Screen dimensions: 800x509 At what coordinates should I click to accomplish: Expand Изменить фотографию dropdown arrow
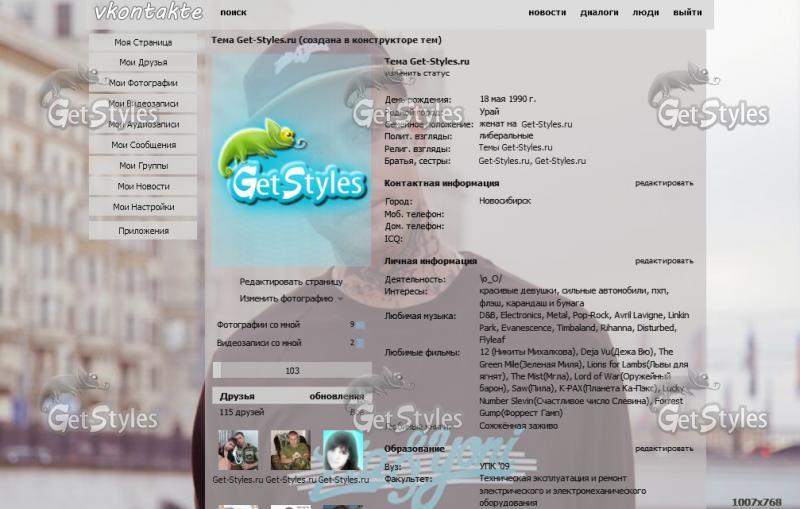tap(340, 299)
